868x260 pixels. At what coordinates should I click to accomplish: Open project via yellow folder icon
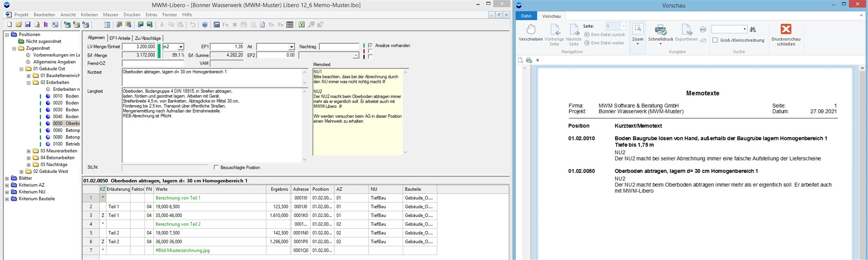[19, 25]
